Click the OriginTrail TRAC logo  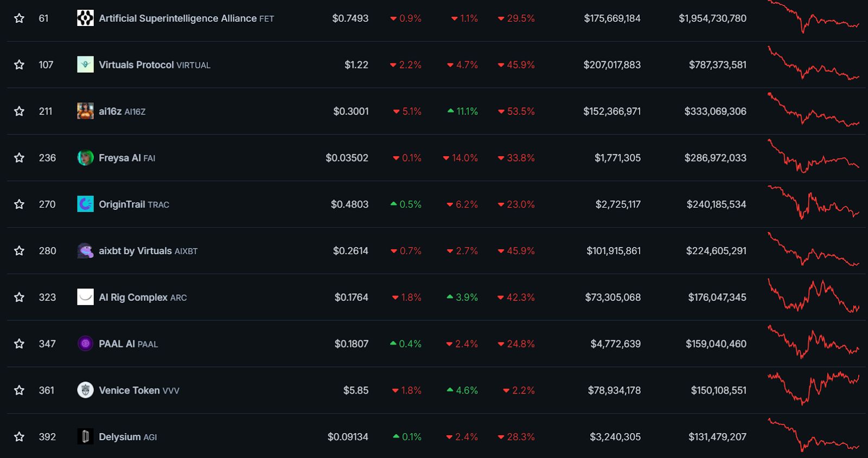click(85, 204)
